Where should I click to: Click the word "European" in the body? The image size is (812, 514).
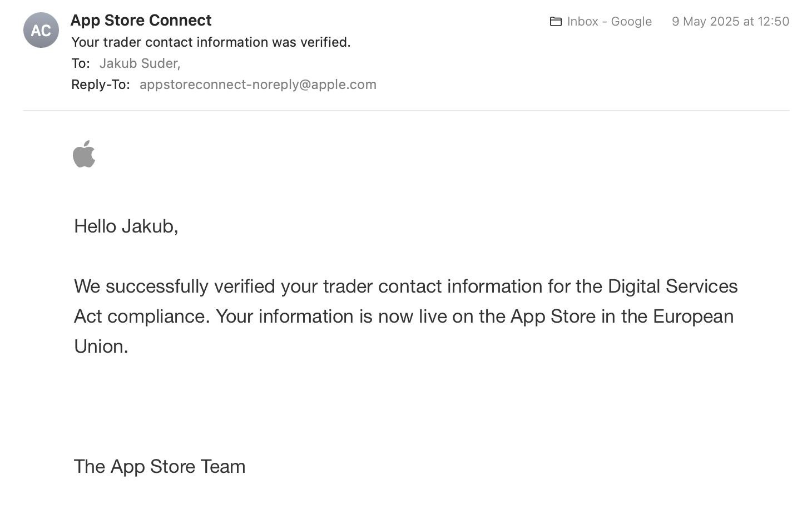tap(693, 317)
